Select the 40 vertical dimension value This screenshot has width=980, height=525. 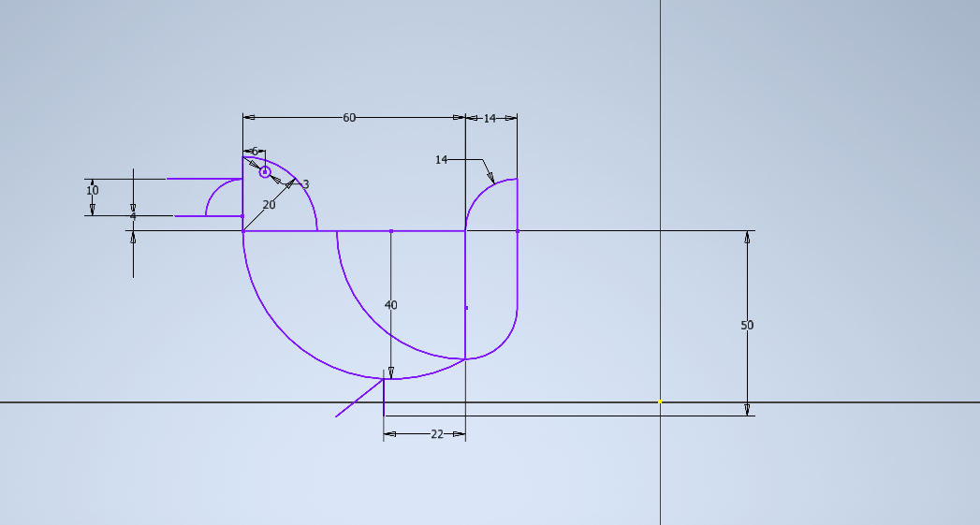391,305
